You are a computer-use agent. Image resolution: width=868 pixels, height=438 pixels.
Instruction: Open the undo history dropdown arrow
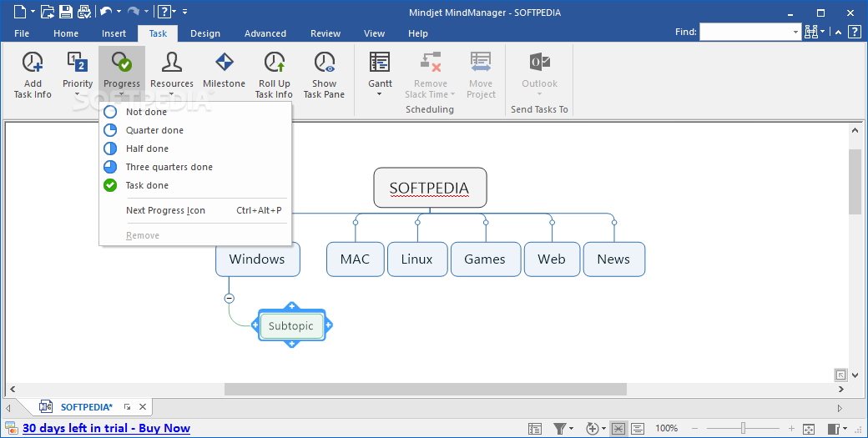(119, 11)
